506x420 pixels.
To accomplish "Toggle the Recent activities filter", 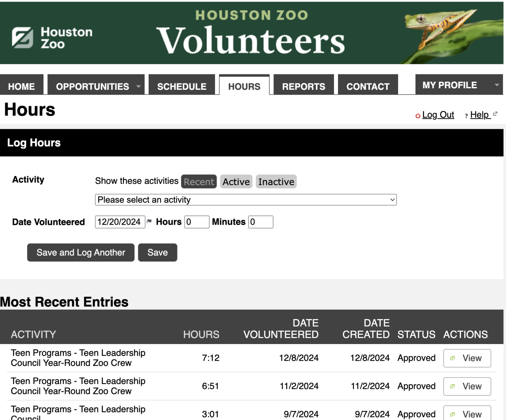I will coord(199,182).
